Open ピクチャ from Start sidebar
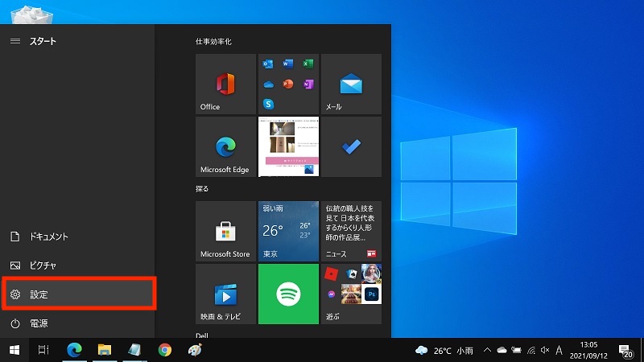Screen dimensions: 644x362 (x=77, y=265)
